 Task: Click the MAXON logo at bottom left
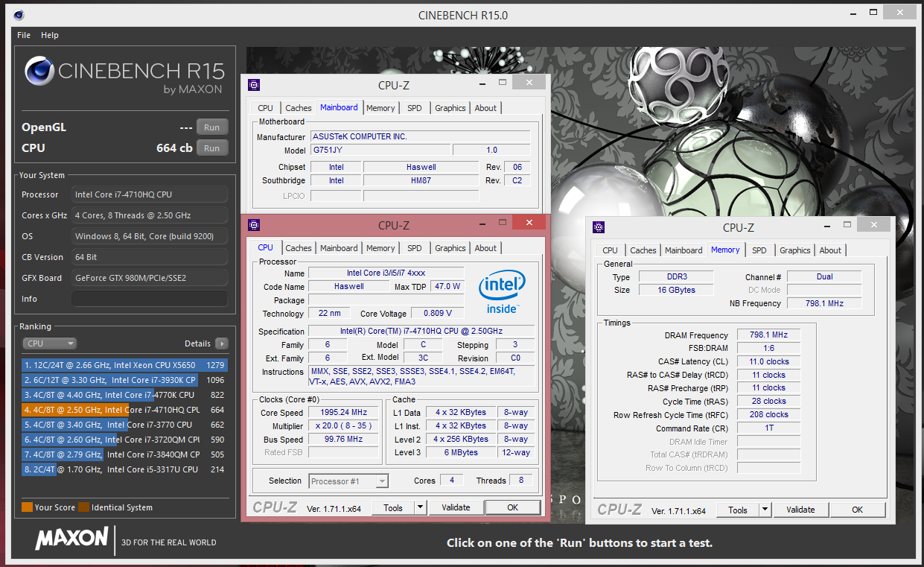tap(72, 539)
